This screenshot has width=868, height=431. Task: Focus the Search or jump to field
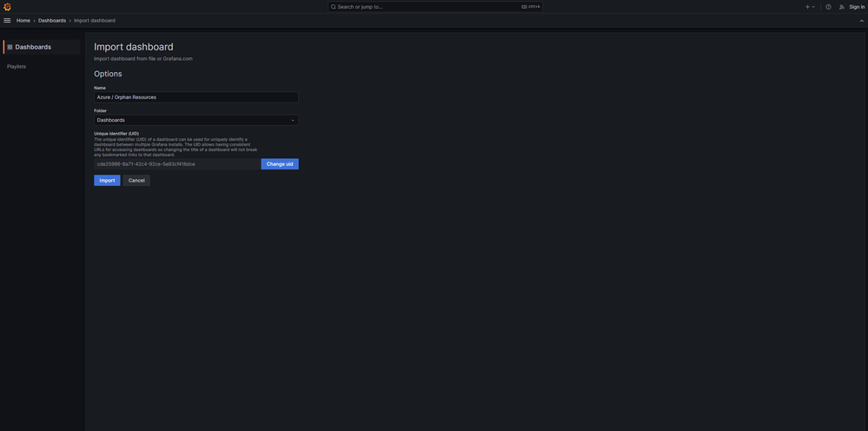pos(435,7)
